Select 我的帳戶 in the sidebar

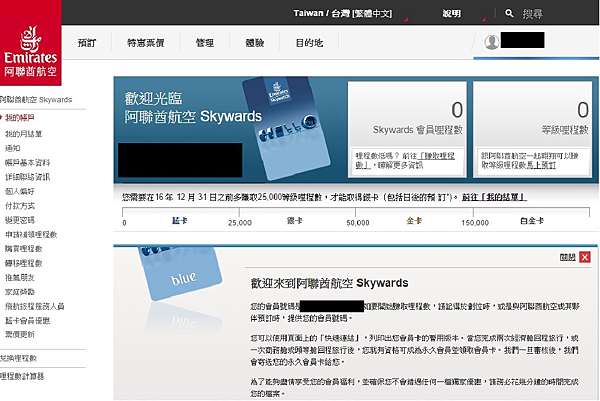20,117
